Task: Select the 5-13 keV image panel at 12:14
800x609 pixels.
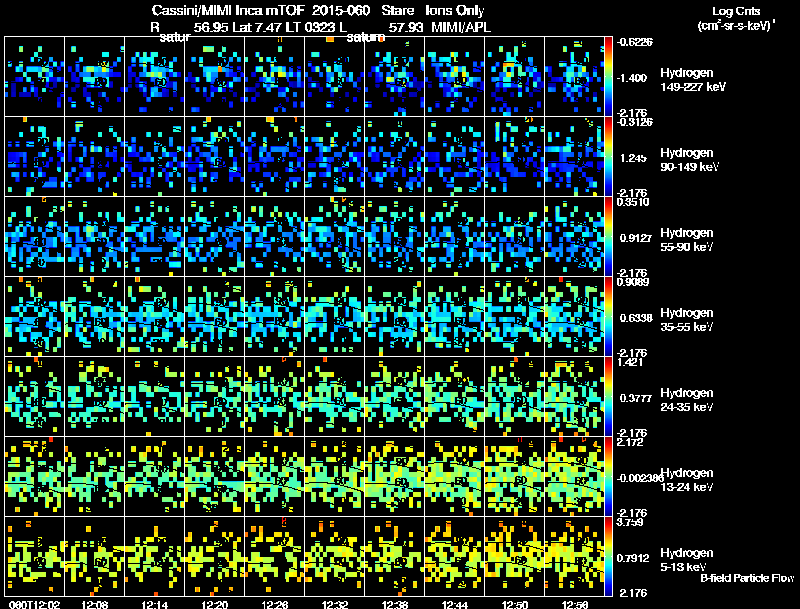Action: pos(155,557)
